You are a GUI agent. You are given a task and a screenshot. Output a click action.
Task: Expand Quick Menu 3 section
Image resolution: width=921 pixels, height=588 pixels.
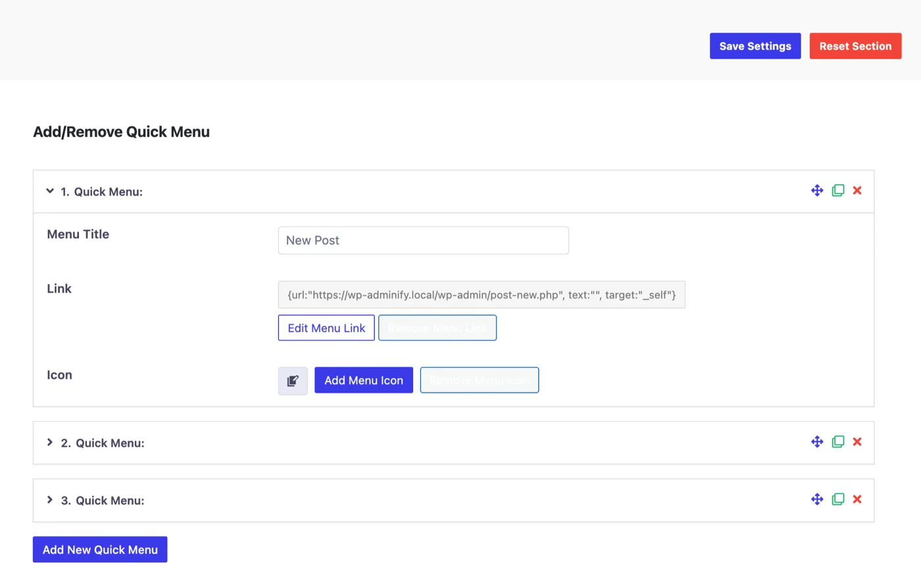49,499
